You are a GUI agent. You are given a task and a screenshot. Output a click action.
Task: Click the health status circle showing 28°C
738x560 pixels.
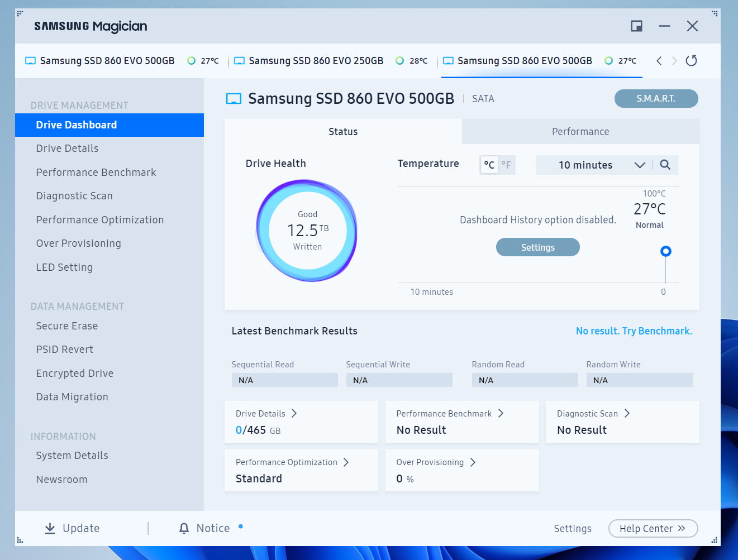click(x=399, y=61)
